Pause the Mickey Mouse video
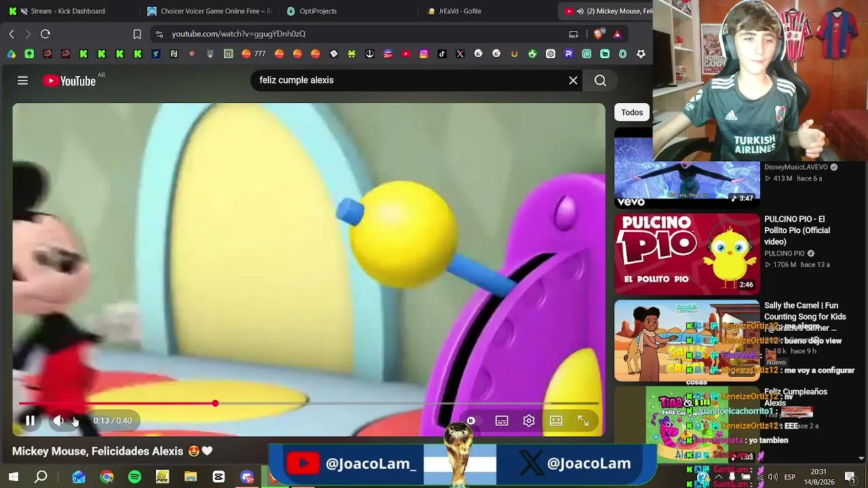 coord(30,421)
